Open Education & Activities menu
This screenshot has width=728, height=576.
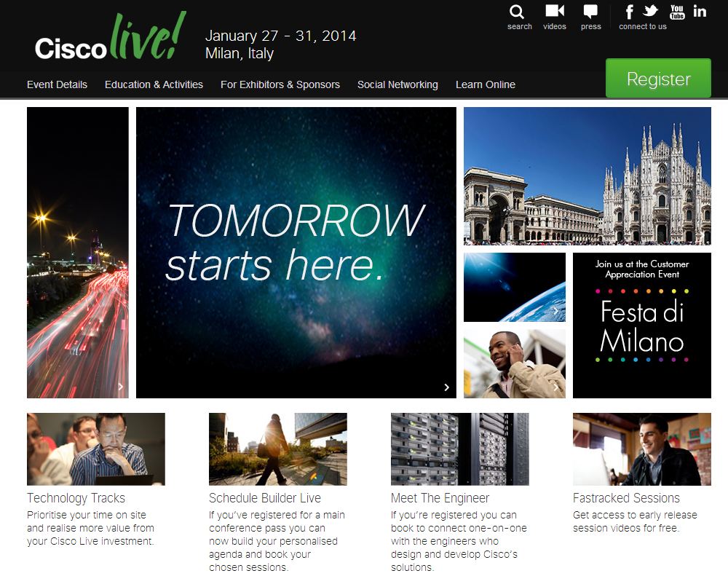click(154, 84)
